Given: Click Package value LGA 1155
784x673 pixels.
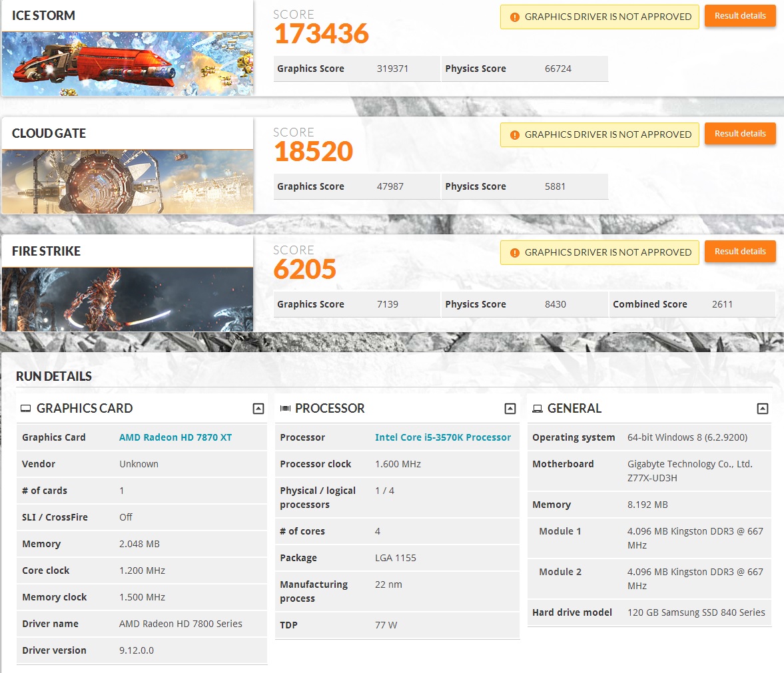Looking at the screenshot, I should point(396,558).
